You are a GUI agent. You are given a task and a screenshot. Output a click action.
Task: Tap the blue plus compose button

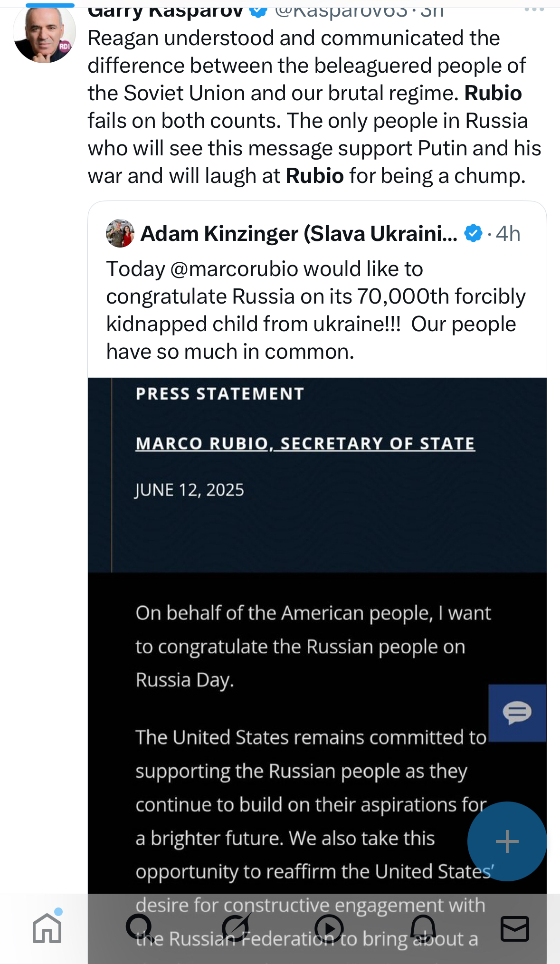coord(507,841)
